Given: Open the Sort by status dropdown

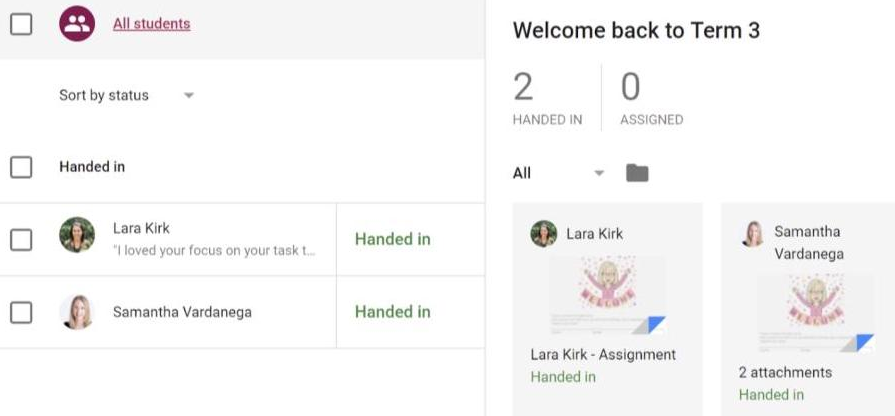Looking at the screenshot, I should click(127, 95).
